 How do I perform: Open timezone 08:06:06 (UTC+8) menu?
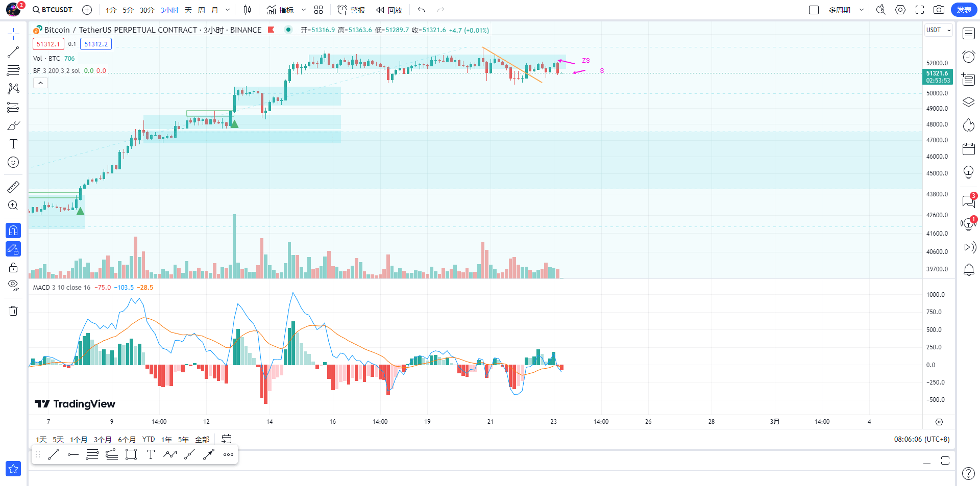pyautogui.click(x=921, y=439)
